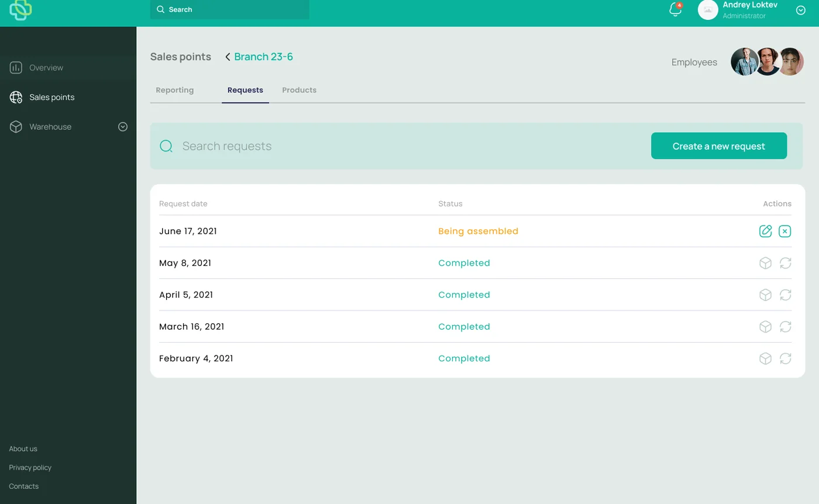Click the first employee avatar, blond man

tap(744, 62)
